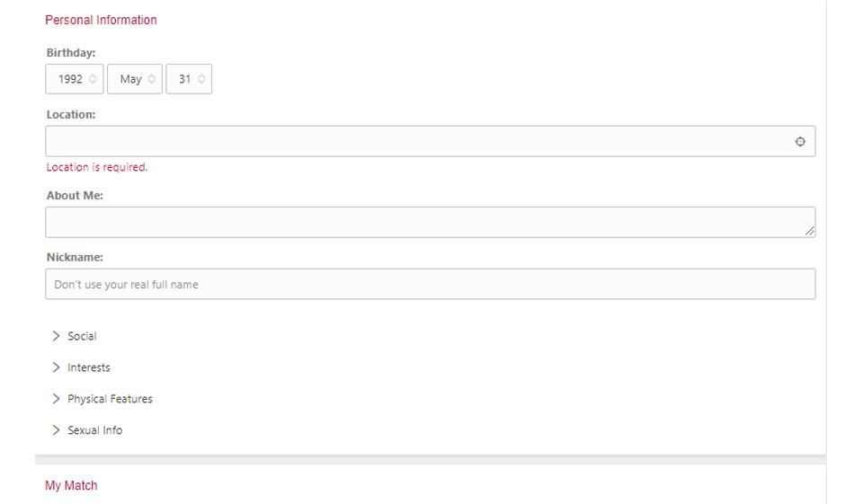Click the arrows icon on the May selector
This screenshot has width=863, height=504.
[x=152, y=79]
